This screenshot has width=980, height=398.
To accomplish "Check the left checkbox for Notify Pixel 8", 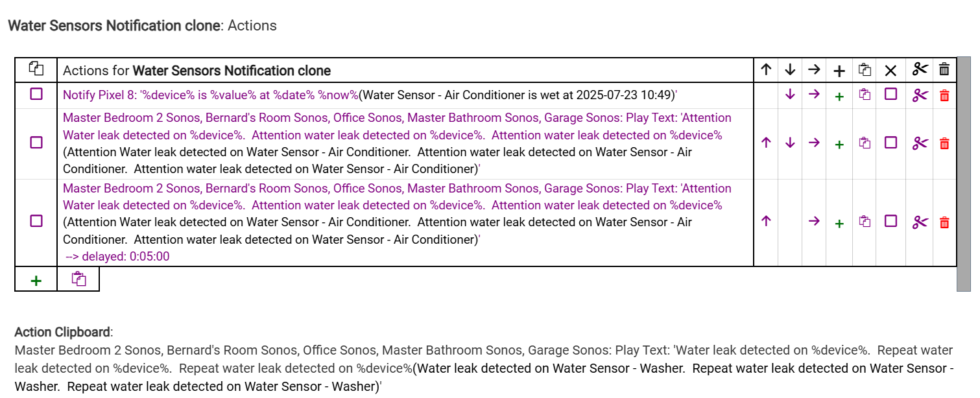I will [x=36, y=95].
